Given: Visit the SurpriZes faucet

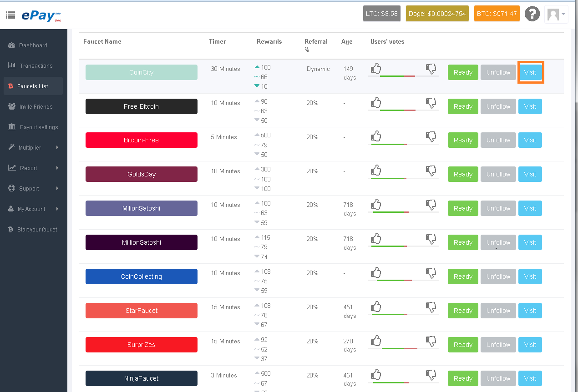Looking at the screenshot, I should coord(530,345).
